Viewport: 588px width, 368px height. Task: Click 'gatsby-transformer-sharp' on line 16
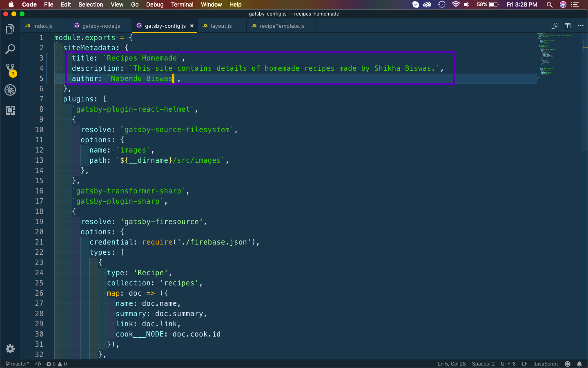click(x=129, y=191)
